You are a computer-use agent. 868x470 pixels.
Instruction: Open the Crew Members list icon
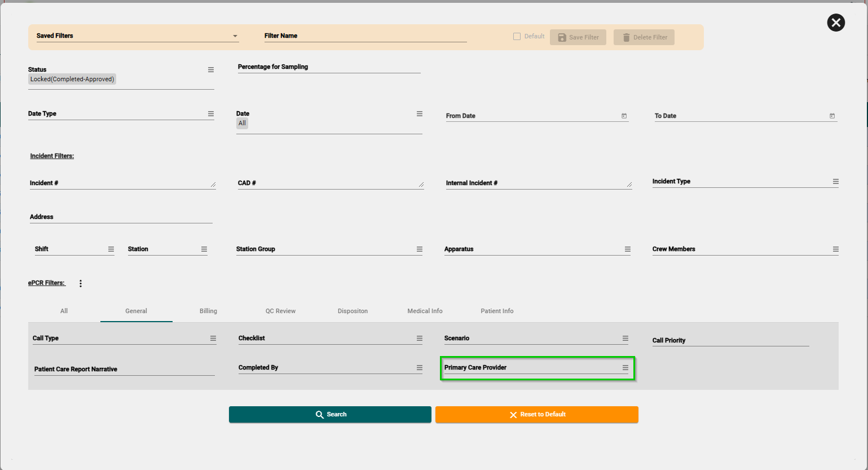(x=835, y=249)
